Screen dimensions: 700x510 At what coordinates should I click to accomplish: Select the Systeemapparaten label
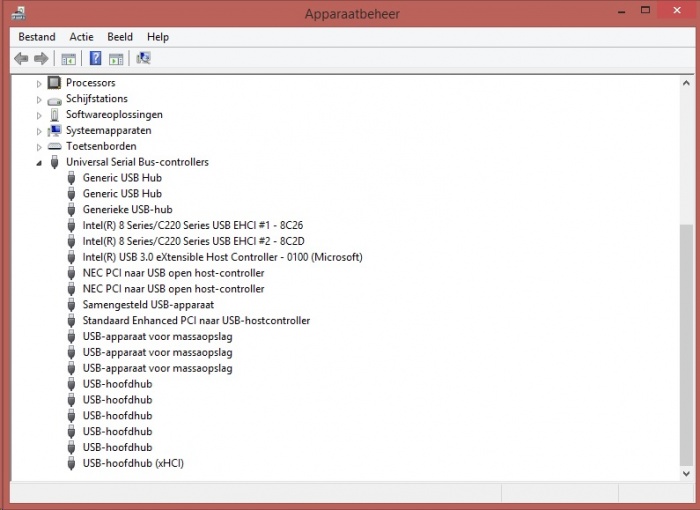pyautogui.click(x=109, y=130)
